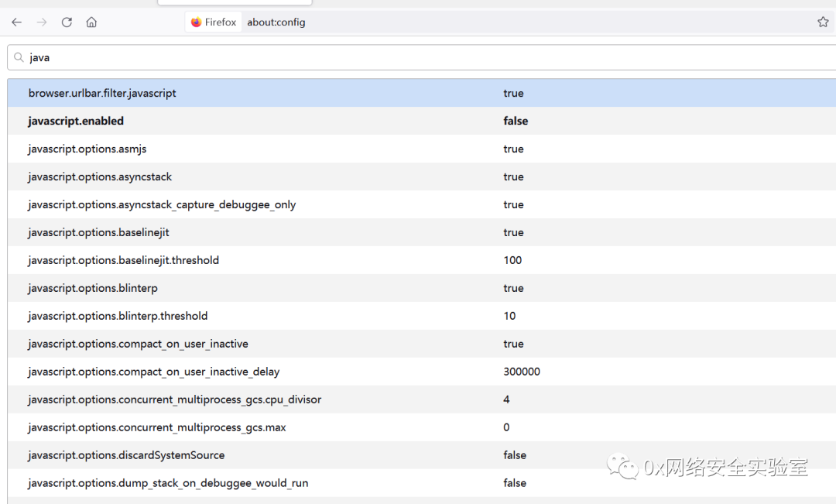836x504 pixels.
Task: Bookmark this page with the star icon
Action: 823,22
